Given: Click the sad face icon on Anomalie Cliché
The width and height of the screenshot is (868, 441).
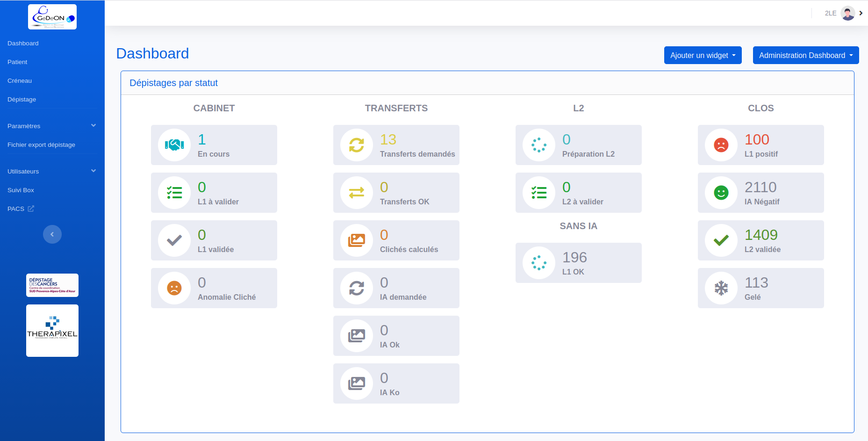Looking at the screenshot, I should tap(174, 288).
